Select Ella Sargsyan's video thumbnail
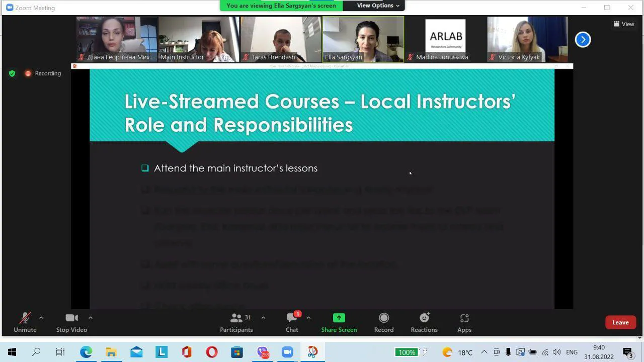Image resolution: width=644 pixels, height=362 pixels. click(x=363, y=39)
